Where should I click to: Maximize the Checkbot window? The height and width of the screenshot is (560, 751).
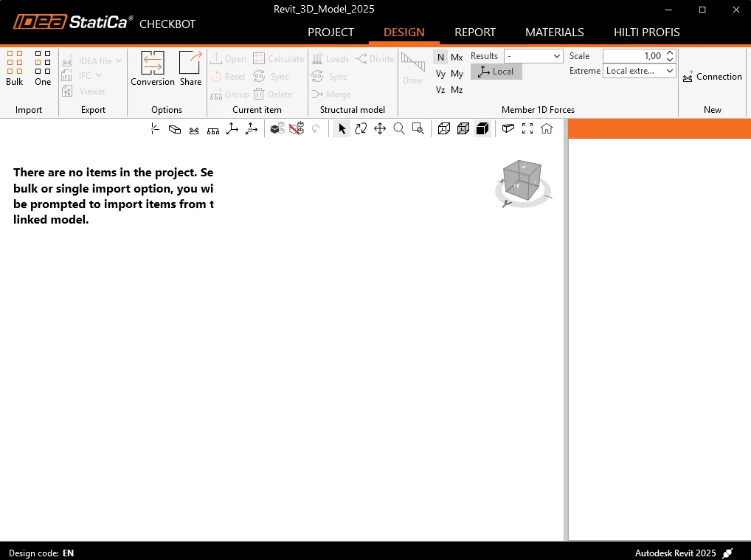click(702, 10)
